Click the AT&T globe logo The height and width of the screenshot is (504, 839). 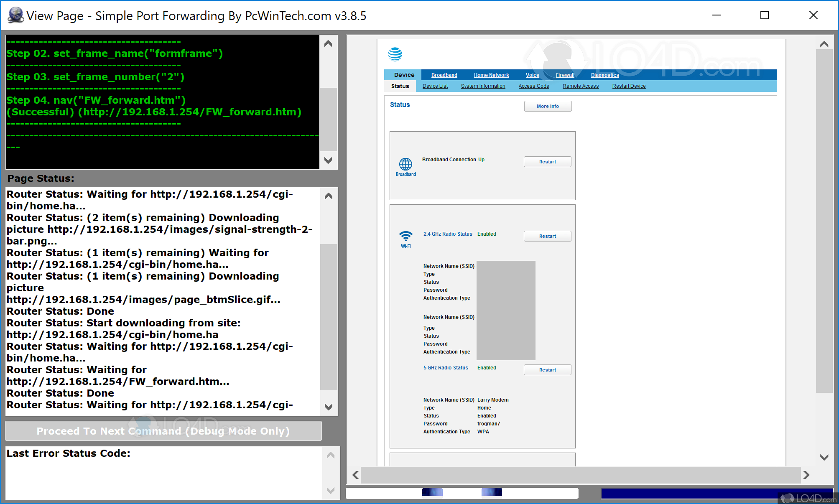(x=395, y=54)
